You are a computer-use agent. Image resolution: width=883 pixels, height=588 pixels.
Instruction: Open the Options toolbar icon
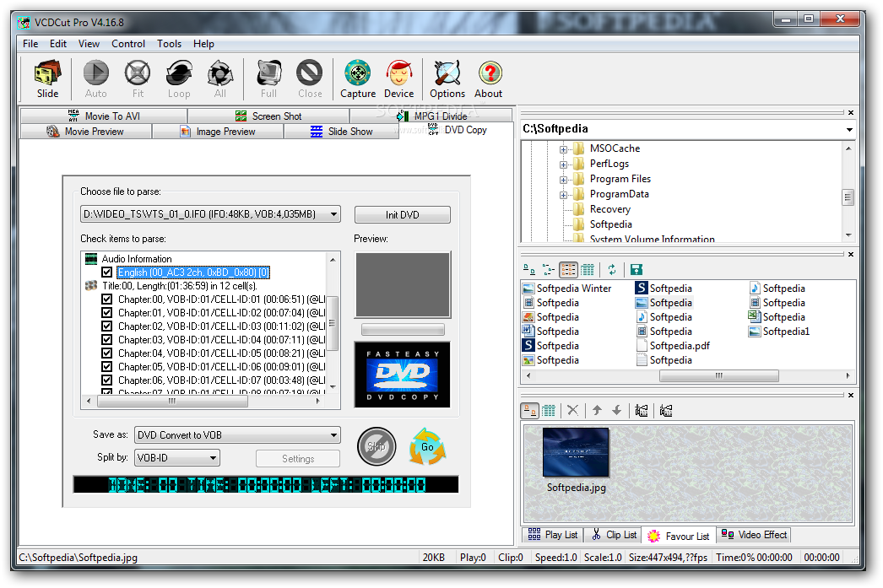pos(447,79)
